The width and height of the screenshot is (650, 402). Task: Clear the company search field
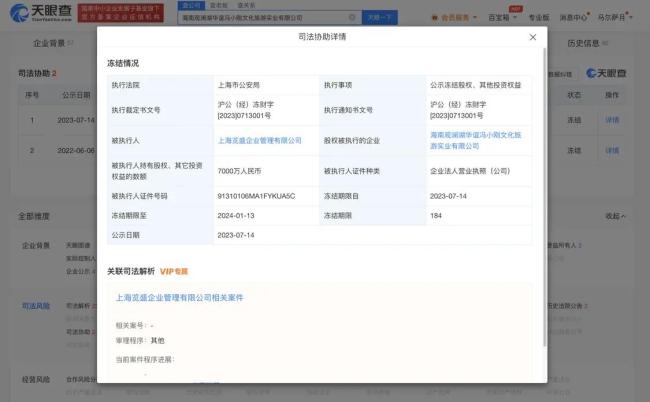352,17
